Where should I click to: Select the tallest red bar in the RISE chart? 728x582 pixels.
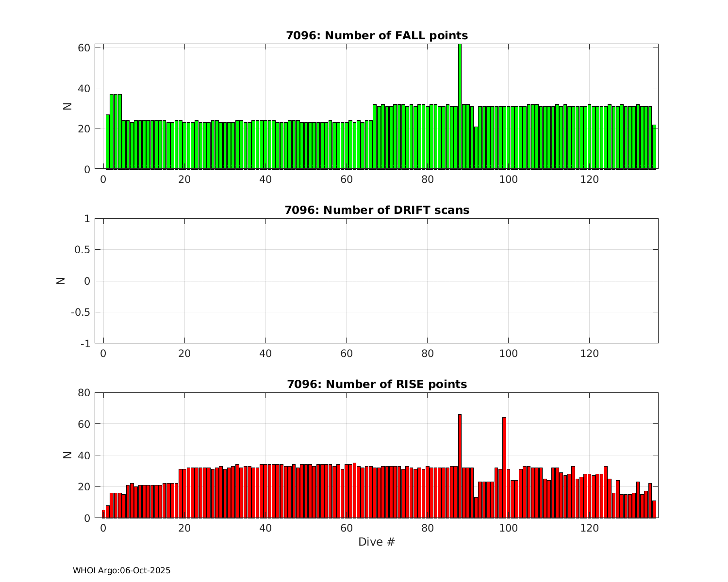tap(460, 466)
